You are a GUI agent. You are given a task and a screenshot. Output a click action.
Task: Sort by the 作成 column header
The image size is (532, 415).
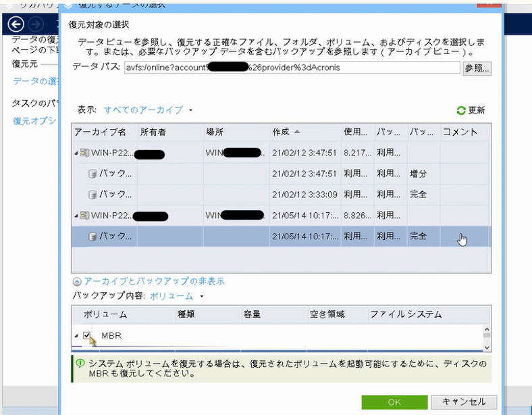(x=305, y=132)
